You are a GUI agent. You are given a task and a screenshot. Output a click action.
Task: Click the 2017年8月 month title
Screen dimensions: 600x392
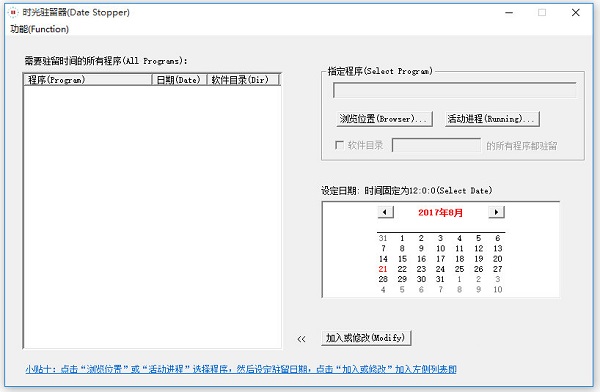[x=440, y=212]
